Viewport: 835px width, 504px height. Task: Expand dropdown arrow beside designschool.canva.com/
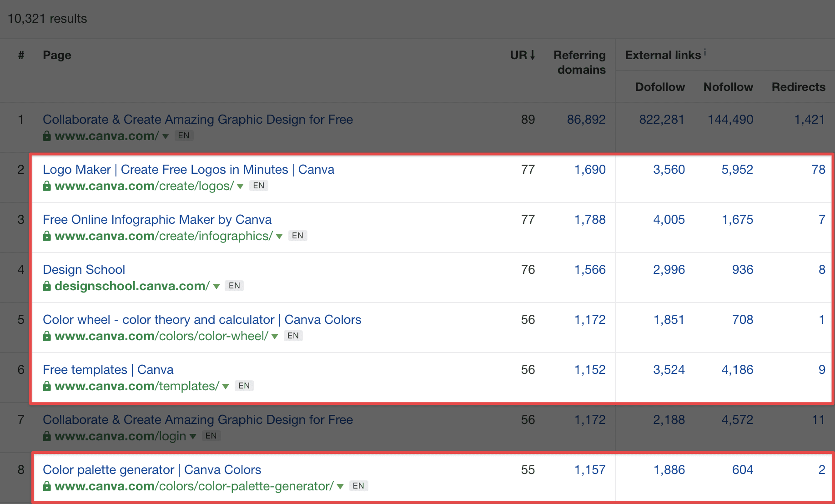(x=216, y=287)
